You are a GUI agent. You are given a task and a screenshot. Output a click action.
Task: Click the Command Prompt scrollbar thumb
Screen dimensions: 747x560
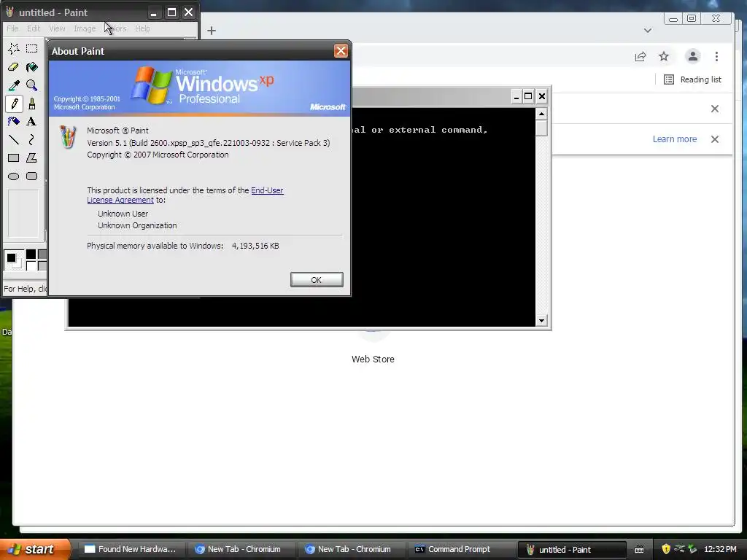(541, 128)
